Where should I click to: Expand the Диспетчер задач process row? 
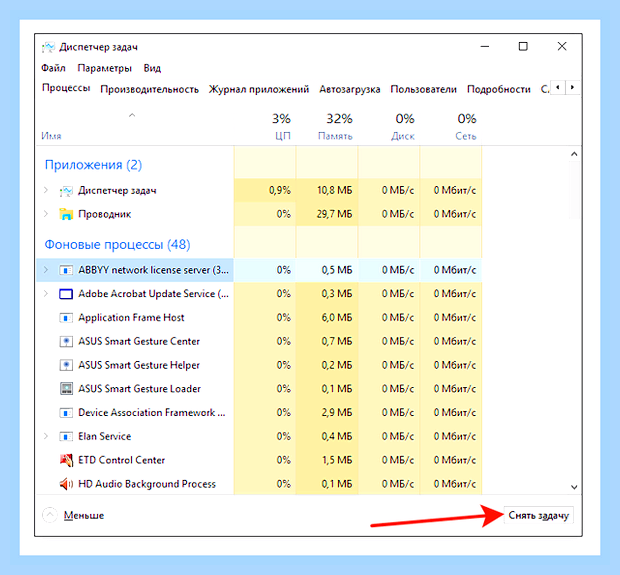click(46, 190)
